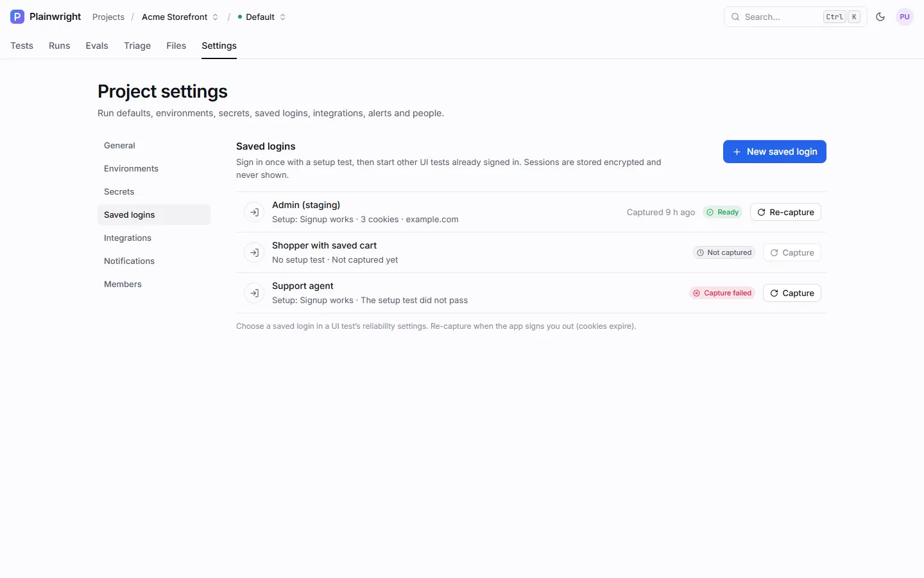Viewport: 924px width, 578px height.
Task: Click the Saved logins section heading
Action: tap(266, 146)
